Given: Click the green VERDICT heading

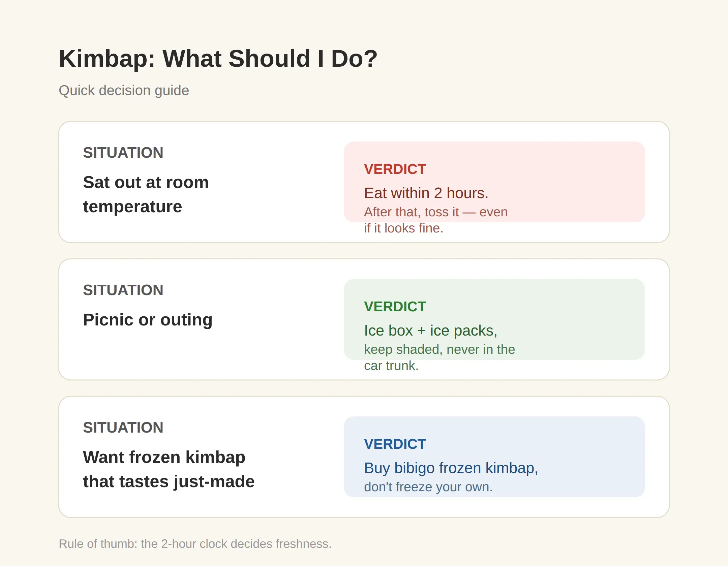Looking at the screenshot, I should 395,307.
